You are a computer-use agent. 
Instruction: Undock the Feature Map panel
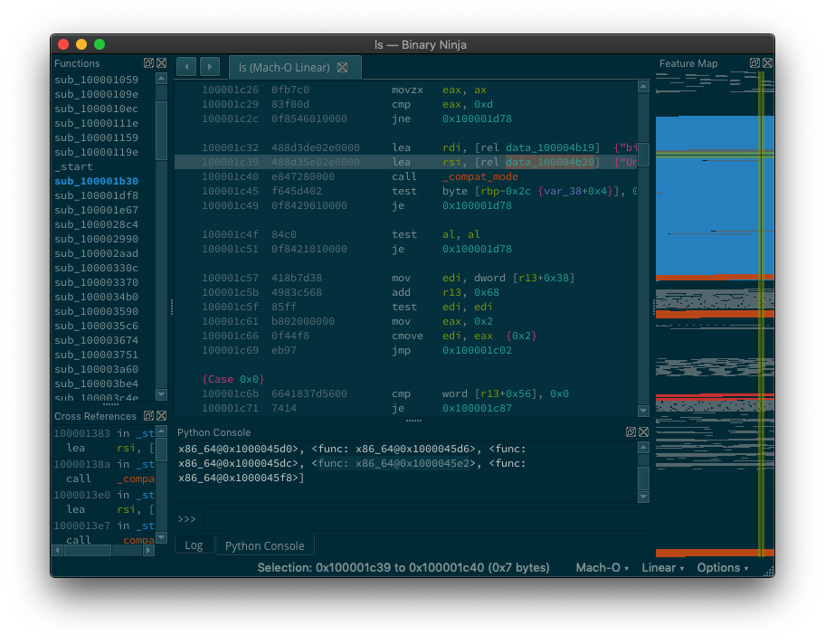755,63
